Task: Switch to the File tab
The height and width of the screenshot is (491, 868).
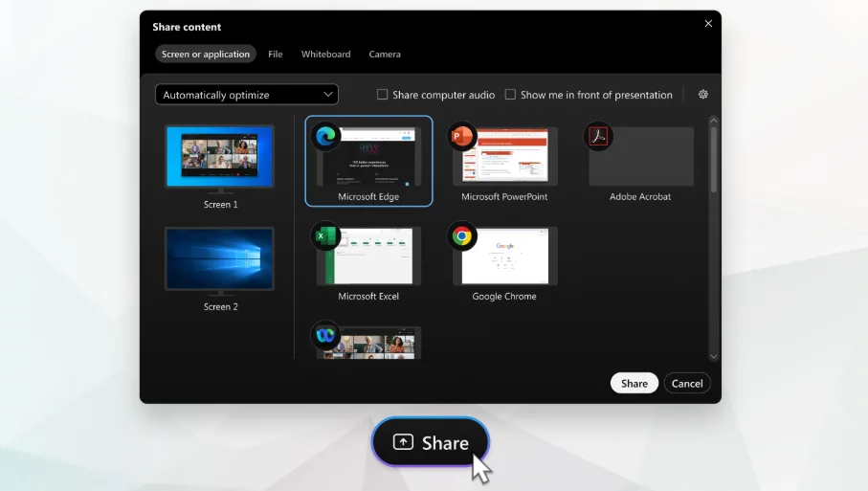Action: 276,55
